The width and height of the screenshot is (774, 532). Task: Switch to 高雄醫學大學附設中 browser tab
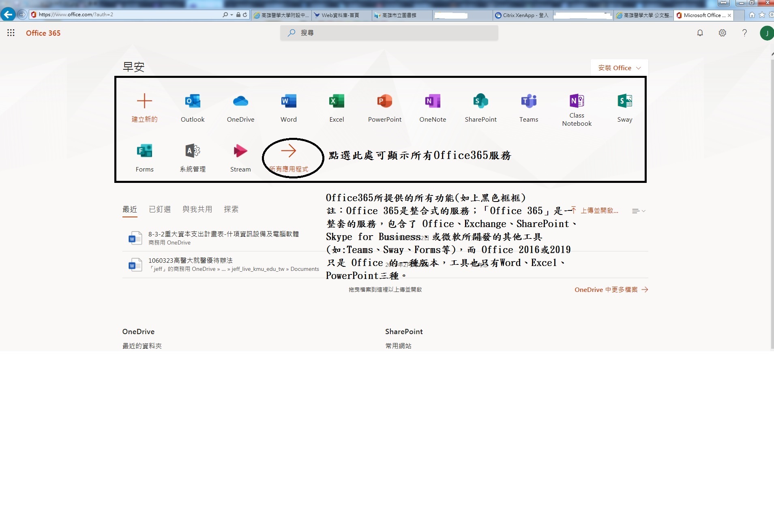point(281,15)
